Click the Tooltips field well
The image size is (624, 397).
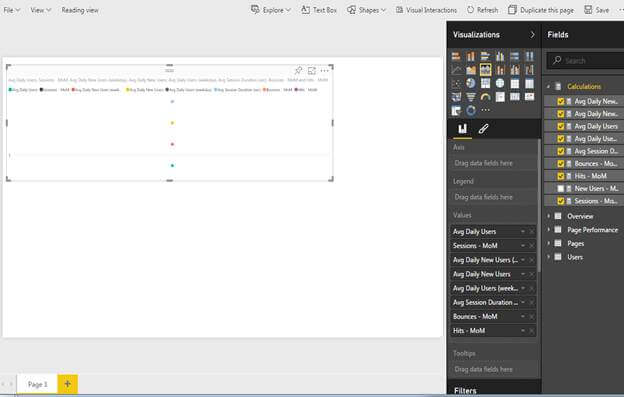493,369
